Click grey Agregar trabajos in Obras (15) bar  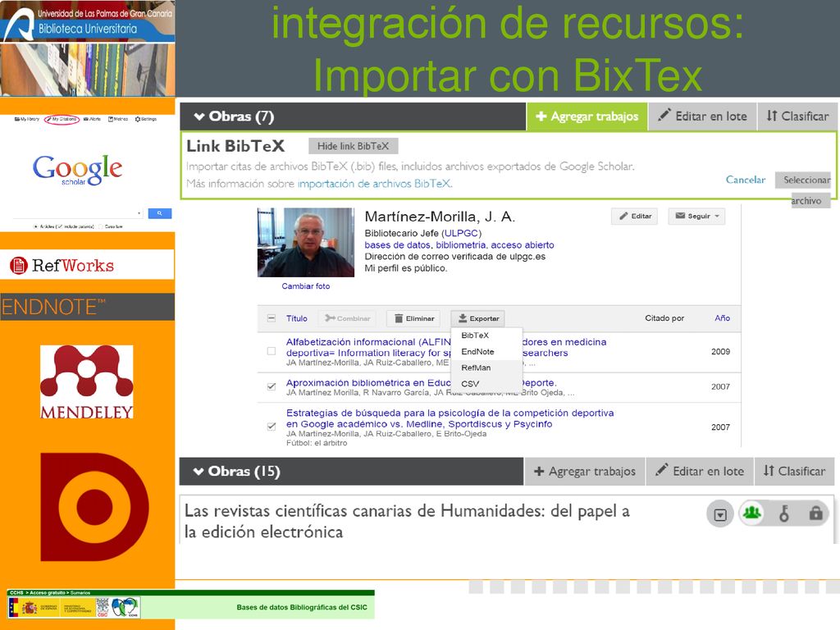coord(584,472)
